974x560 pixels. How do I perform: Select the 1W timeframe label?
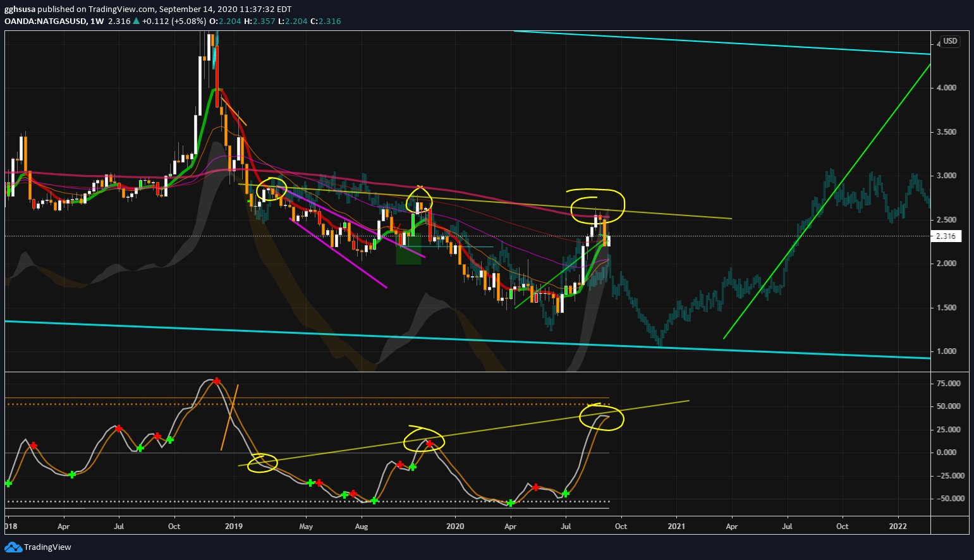click(97, 21)
